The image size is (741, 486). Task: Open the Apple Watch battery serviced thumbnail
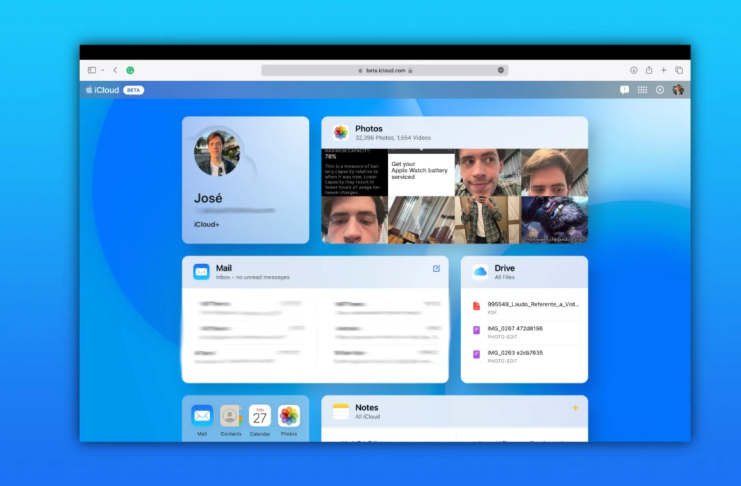click(421, 172)
